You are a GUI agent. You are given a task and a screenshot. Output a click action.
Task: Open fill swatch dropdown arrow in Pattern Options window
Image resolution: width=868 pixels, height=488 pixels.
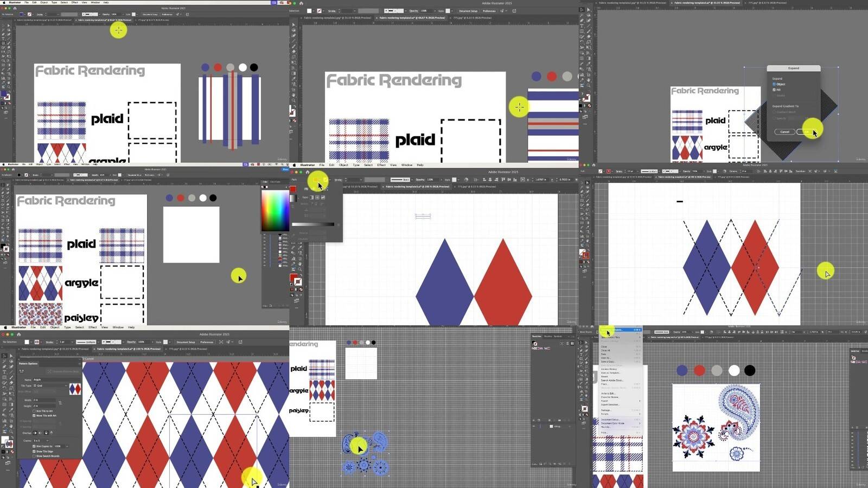31,342
